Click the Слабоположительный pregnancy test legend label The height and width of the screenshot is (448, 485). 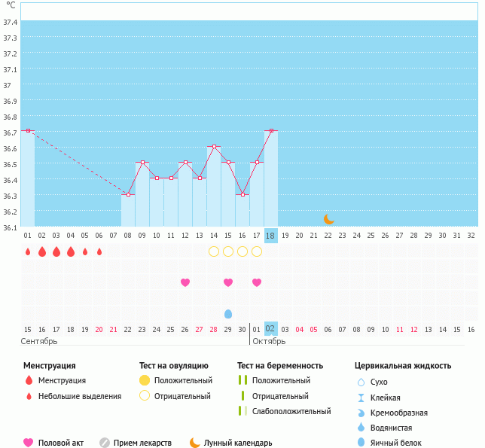tap(291, 411)
